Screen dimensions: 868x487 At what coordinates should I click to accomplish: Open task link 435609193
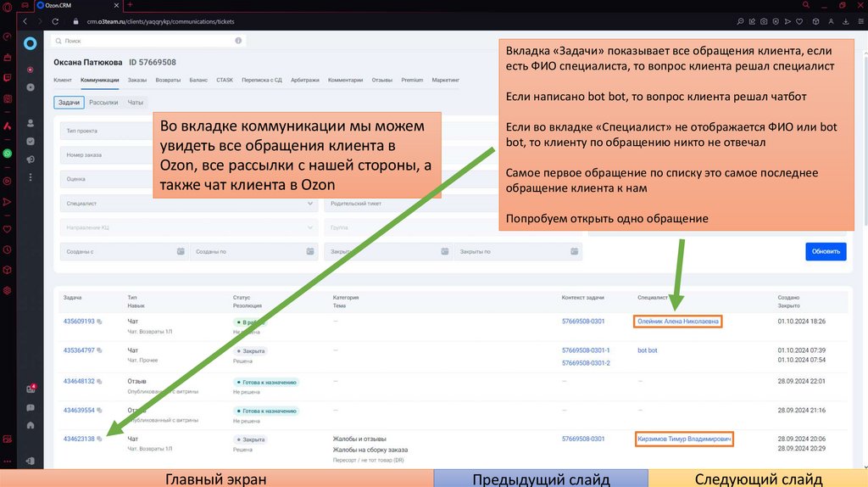[79, 322]
